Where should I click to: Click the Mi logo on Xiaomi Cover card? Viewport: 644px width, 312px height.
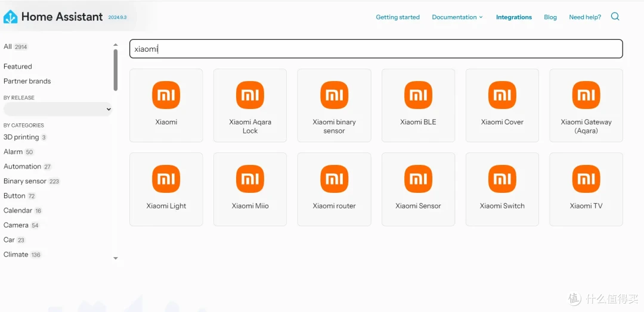502,95
